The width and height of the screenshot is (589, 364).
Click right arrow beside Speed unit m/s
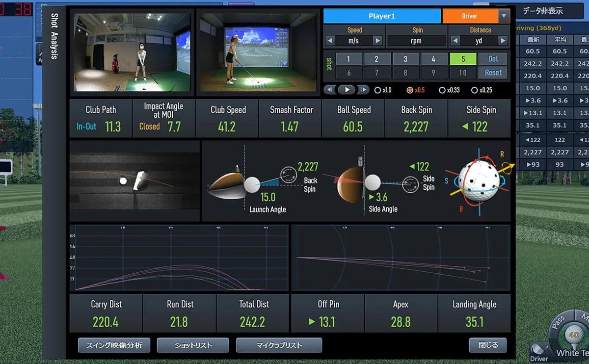377,41
